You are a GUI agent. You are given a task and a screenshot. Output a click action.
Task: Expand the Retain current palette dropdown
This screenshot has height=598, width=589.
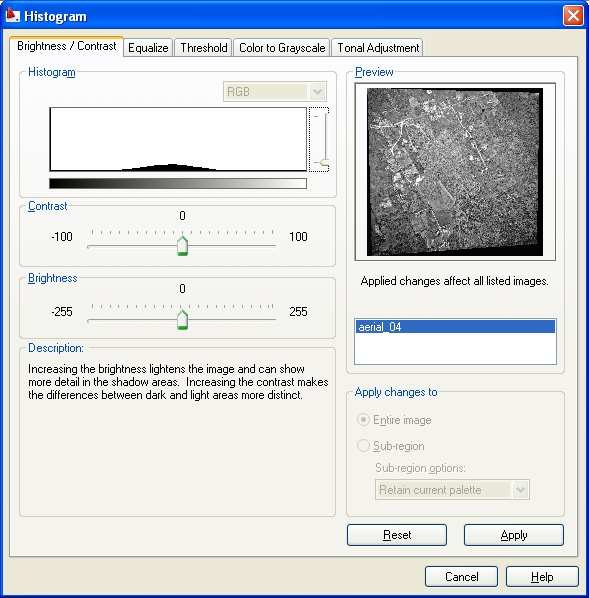point(452,490)
